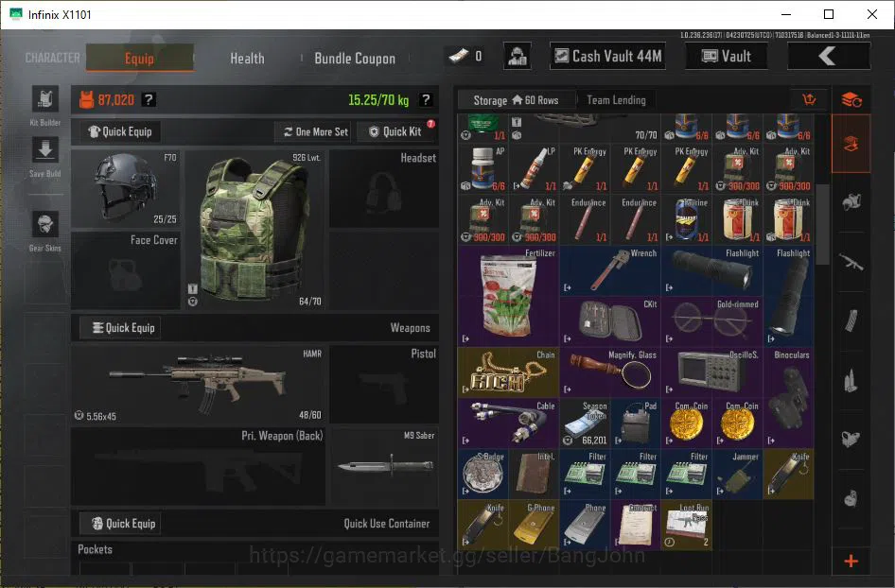895x588 pixels.
Task: Open Gear Skins icon
Action: pos(45,224)
